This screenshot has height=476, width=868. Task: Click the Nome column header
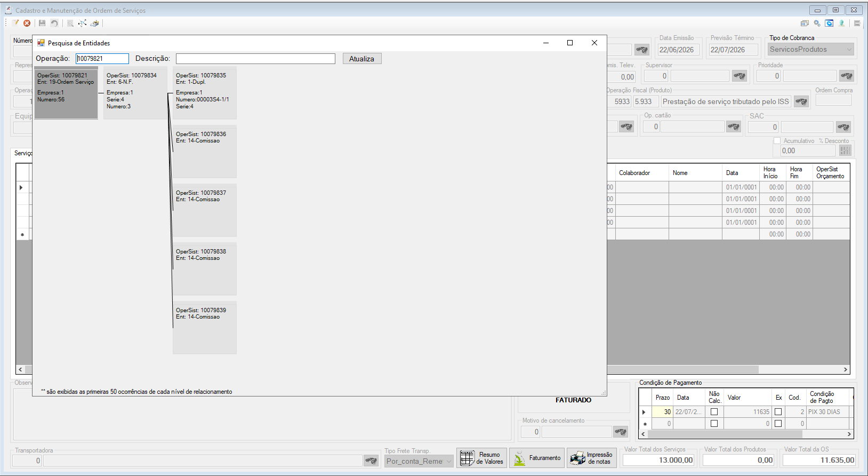(695, 173)
